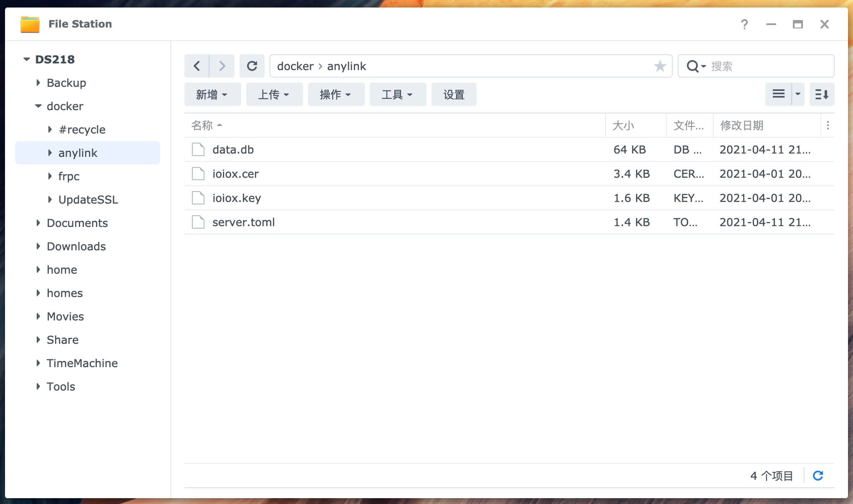853x504 pixels.
Task: Open the view mode dropdown arrow
Action: (x=798, y=94)
